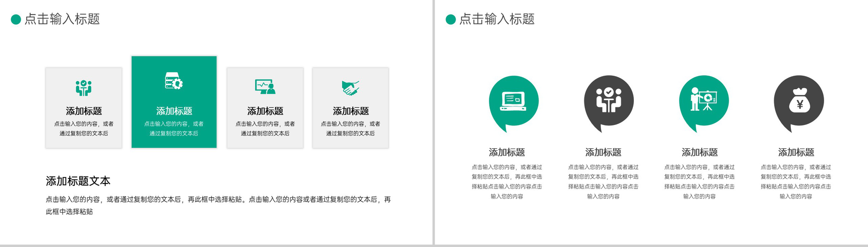Select the description paragraph below the meeting bubble title

(604, 181)
